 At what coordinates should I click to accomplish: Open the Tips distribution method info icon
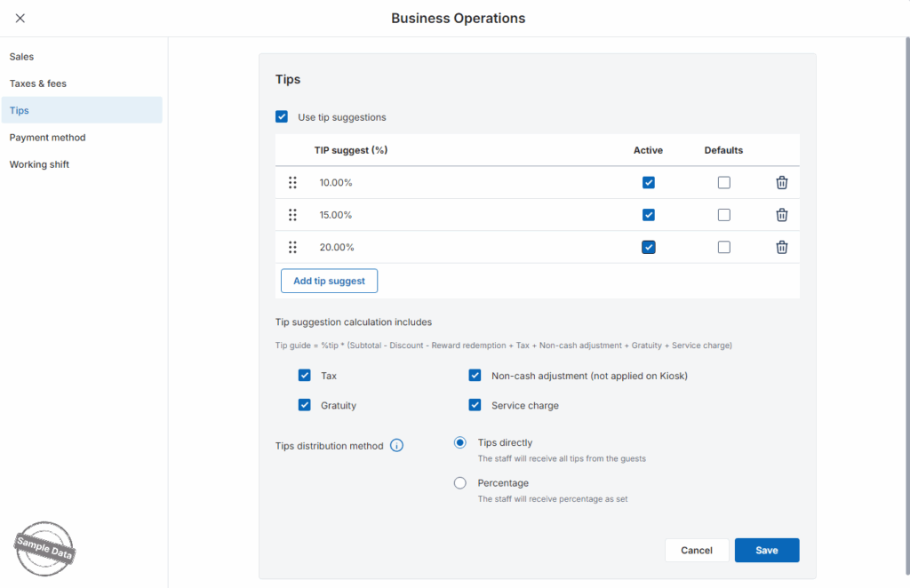(x=396, y=446)
